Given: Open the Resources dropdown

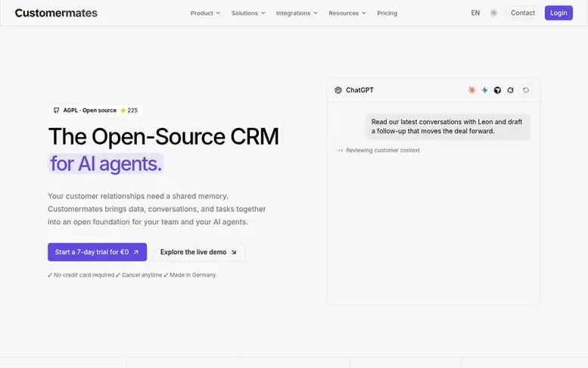Looking at the screenshot, I should coord(347,13).
